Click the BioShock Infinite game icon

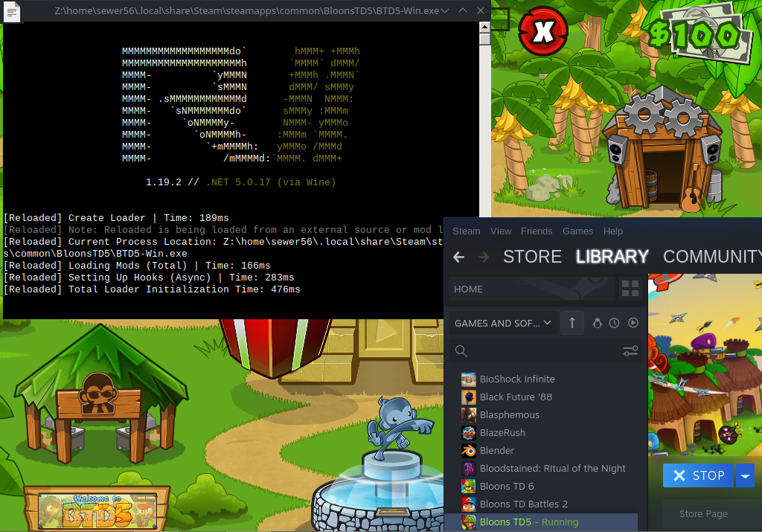(x=469, y=379)
